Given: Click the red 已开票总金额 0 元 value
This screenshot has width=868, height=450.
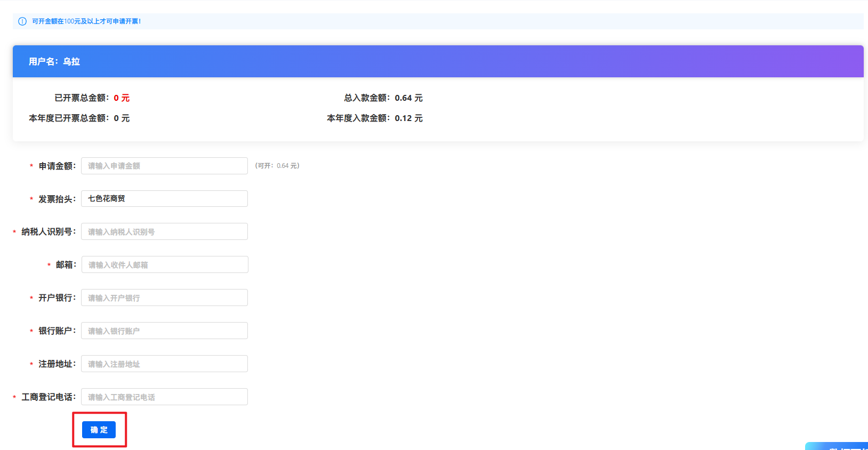Looking at the screenshot, I should [x=122, y=98].
